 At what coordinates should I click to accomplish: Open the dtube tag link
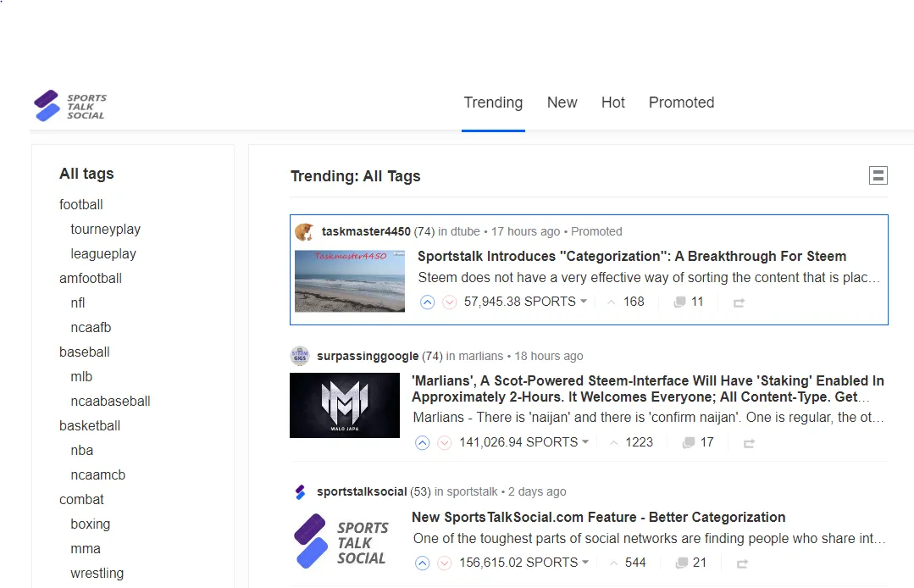[465, 231]
